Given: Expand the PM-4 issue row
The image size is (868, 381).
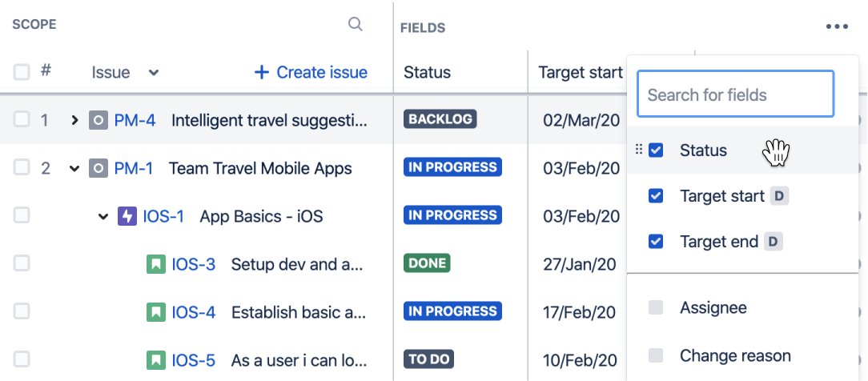Looking at the screenshot, I should pos(74,120).
